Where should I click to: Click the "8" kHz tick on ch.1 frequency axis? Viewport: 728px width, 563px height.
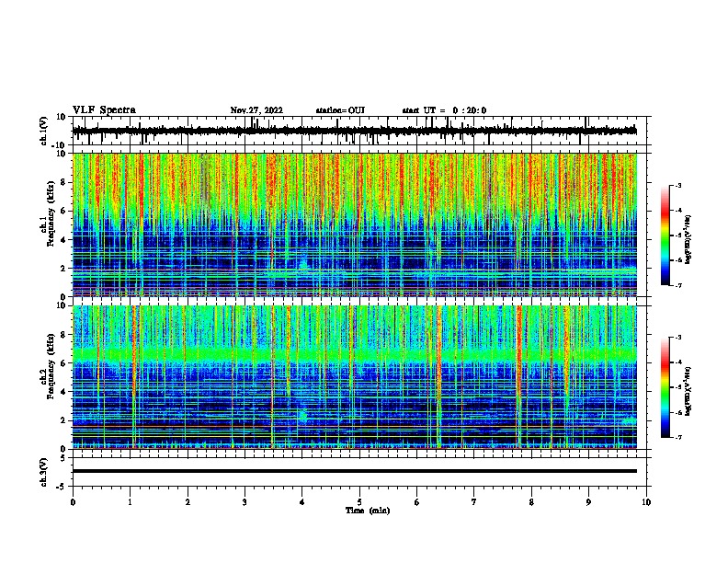(x=63, y=182)
